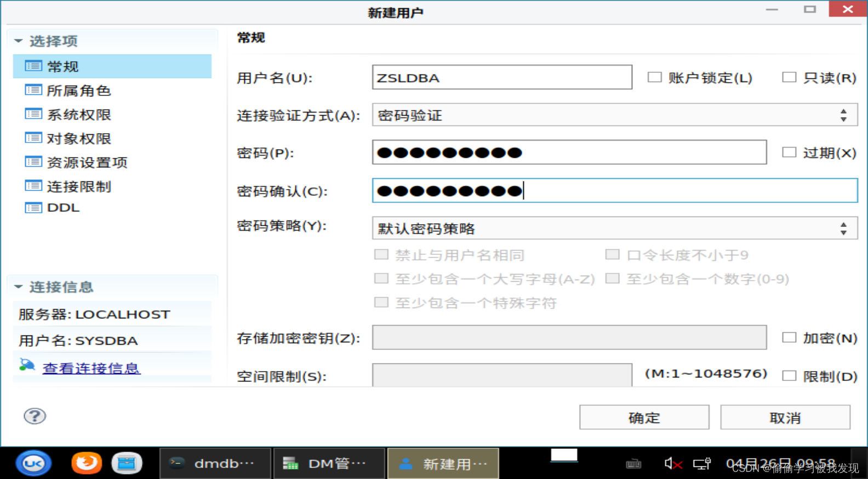868x479 pixels.
Task: Click the keyboard icon in system tray
Action: click(x=633, y=464)
